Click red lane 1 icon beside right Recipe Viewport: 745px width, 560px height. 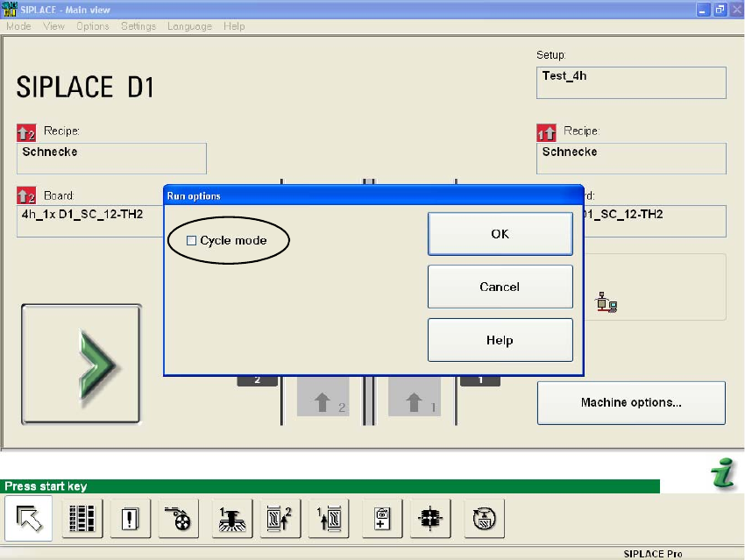546,132
